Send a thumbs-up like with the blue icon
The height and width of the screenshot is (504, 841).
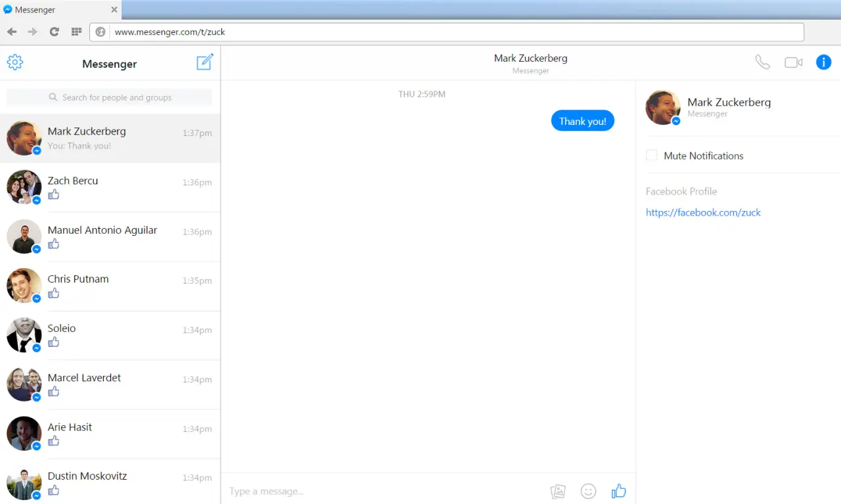click(x=618, y=491)
